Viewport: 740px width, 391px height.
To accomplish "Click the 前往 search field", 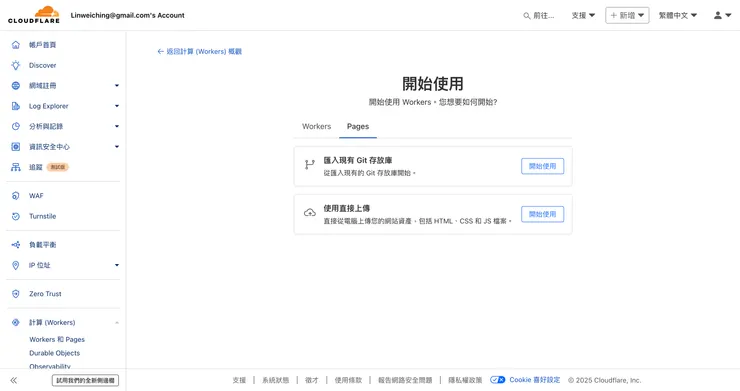I will click(x=539, y=16).
